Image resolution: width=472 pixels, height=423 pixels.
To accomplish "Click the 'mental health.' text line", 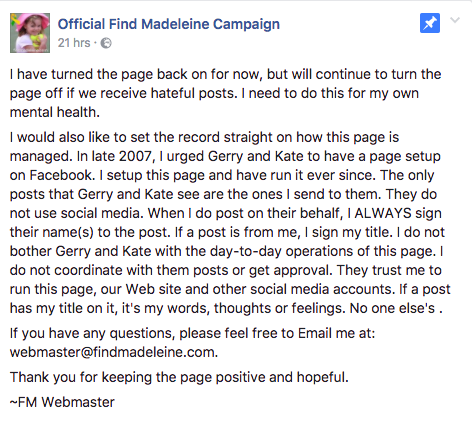I will (55, 112).
